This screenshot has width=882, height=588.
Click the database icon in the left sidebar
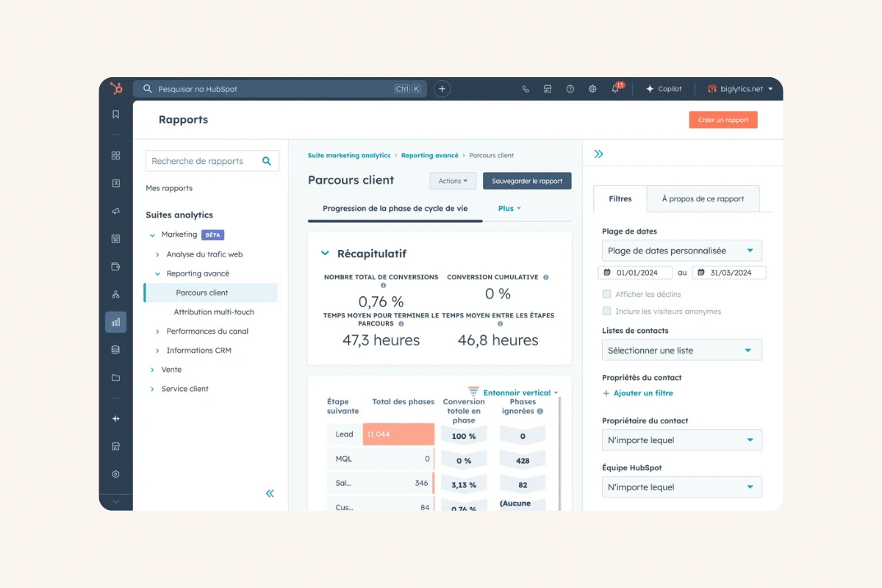115,350
